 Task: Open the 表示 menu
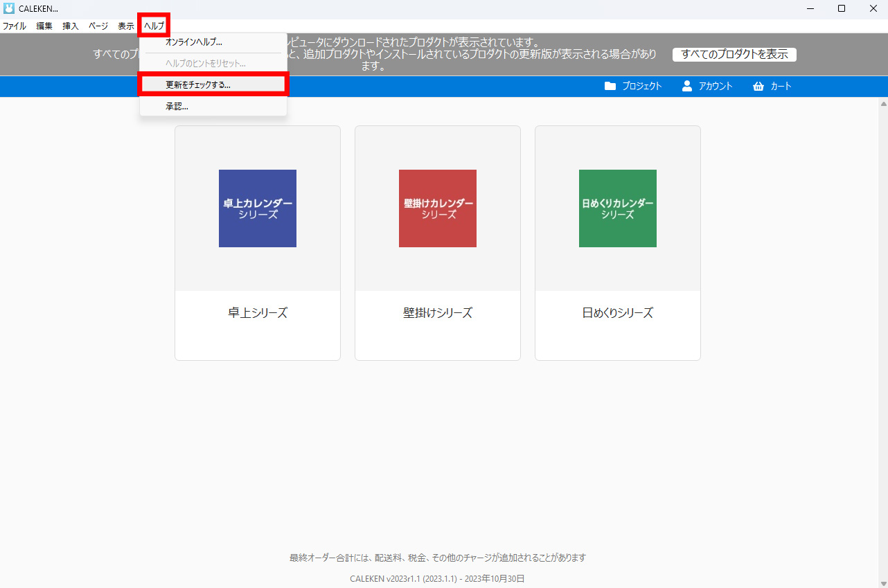(x=126, y=26)
